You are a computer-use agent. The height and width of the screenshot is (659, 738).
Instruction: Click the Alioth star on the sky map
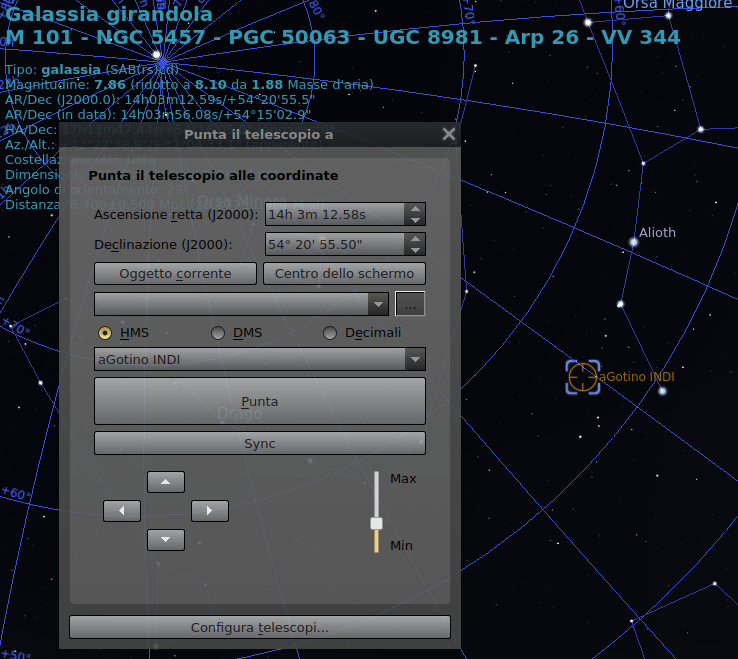[633, 241]
